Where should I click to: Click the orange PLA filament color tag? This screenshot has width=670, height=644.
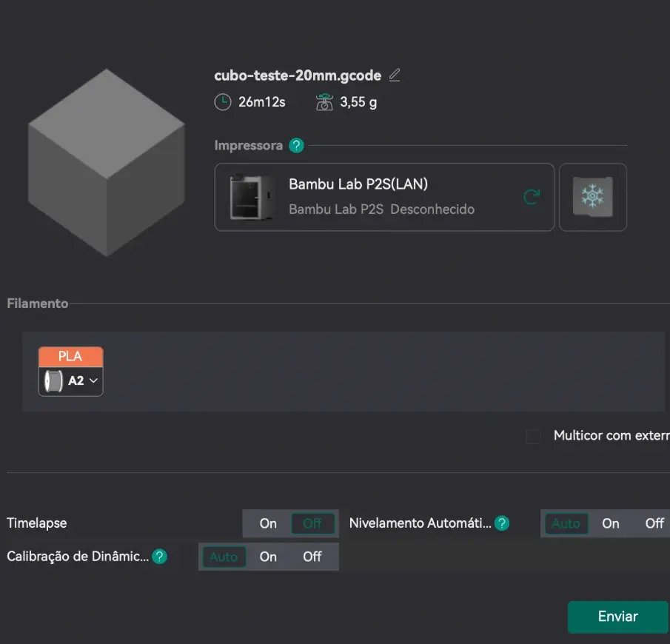(71, 356)
